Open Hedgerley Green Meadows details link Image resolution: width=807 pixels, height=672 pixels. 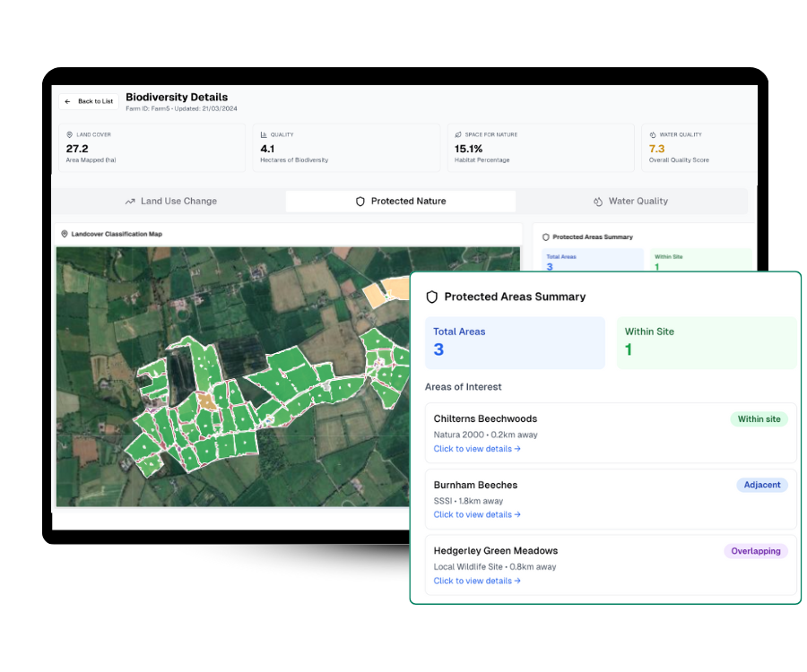pyautogui.click(x=477, y=581)
